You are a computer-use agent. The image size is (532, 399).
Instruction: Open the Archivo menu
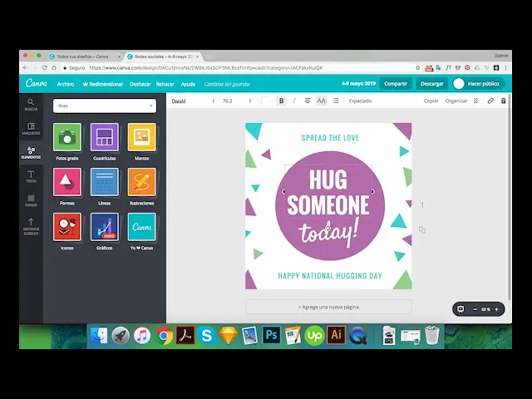point(65,84)
